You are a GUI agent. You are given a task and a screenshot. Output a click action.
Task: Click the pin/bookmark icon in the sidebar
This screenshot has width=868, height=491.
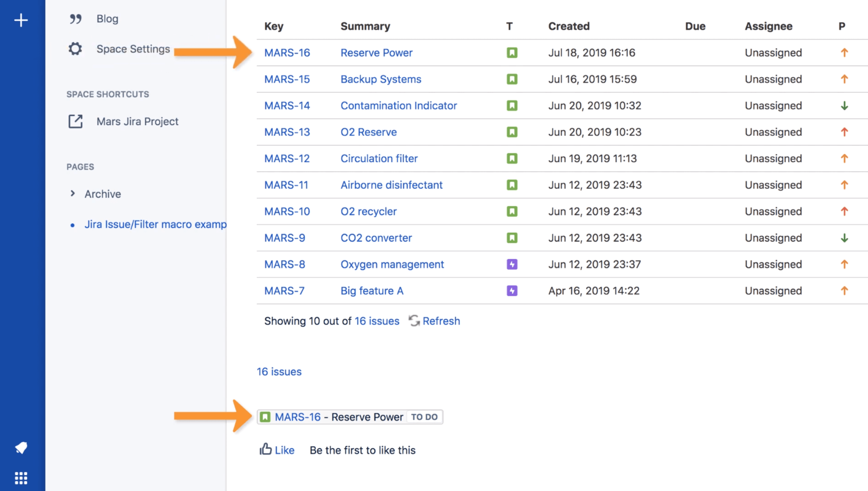coord(21,447)
